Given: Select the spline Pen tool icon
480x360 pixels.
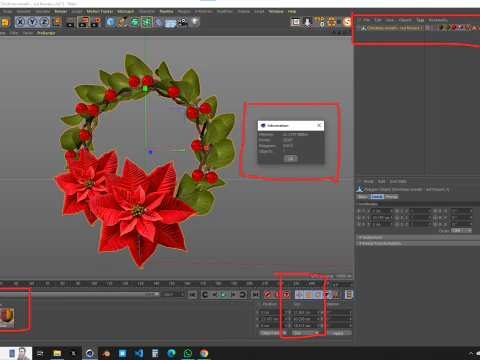Looking at the screenshot, I should click(123, 22).
